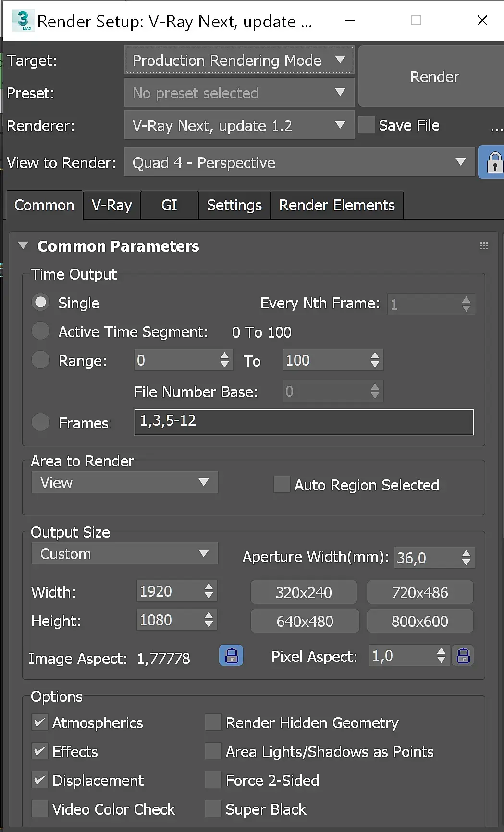The height and width of the screenshot is (832, 504).
Task: Open the Target rendering mode dropdown
Action: tap(239, 61)
